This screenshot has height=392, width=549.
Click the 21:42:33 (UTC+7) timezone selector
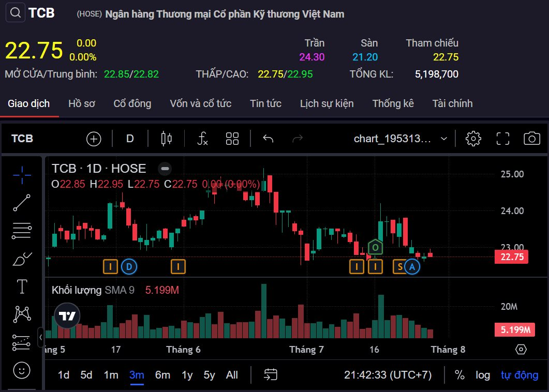(x=388, y=375)
